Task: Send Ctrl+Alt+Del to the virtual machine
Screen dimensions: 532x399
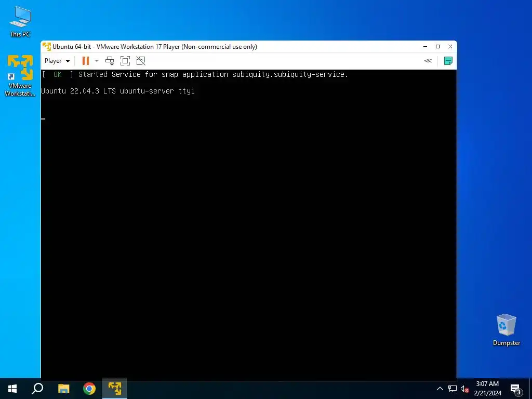Action: [x=110, y=61]
